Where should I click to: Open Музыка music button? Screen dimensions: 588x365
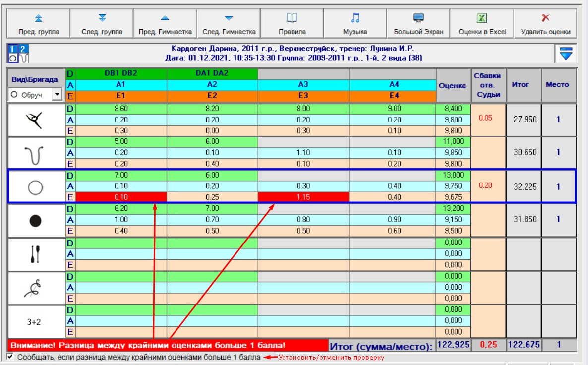click(x=355, y=23)
